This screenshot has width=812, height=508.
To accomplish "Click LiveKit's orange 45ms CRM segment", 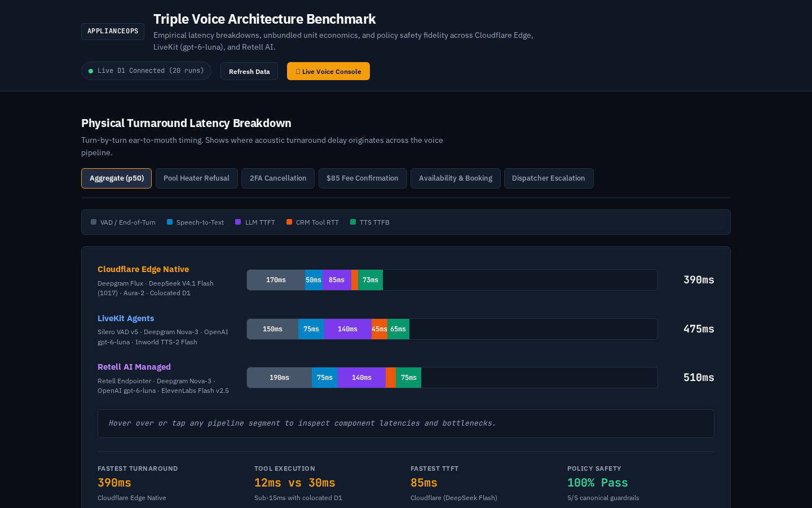I will click(x=379, y=329).
